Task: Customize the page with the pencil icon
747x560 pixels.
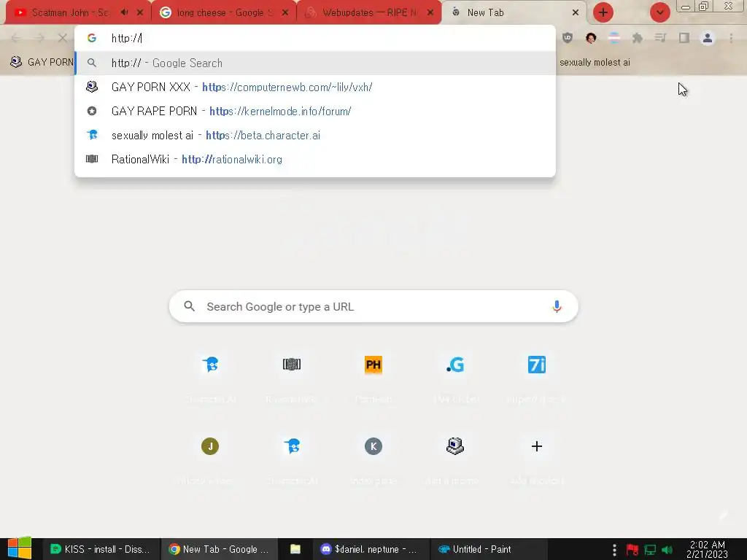Action: point(724,515)
